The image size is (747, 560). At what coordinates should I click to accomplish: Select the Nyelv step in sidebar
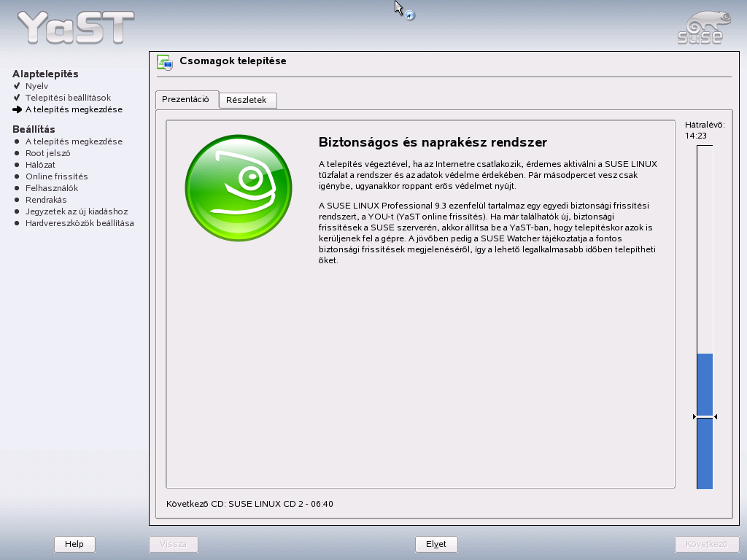click(x=36, y=86)
